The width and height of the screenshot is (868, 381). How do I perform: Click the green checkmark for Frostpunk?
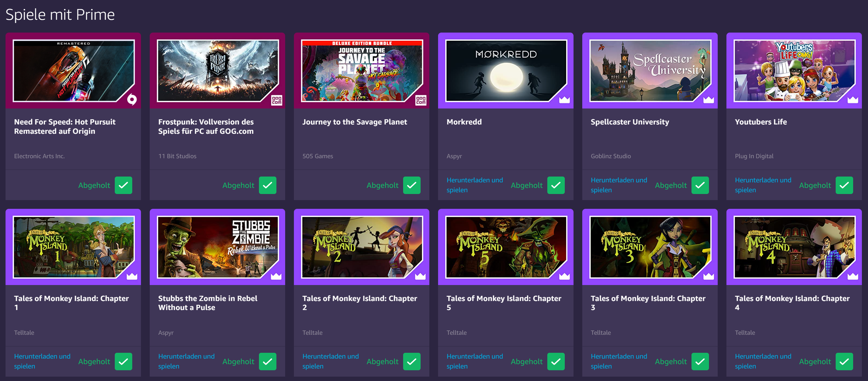click(268, 185)
